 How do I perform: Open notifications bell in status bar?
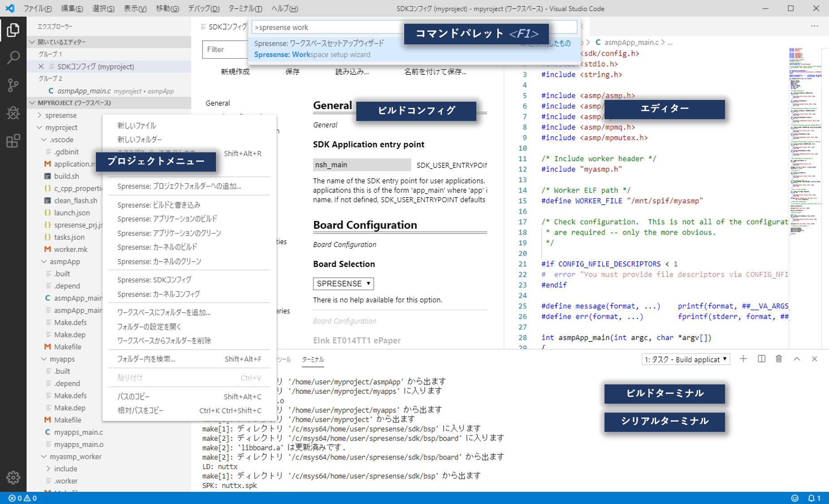point(811,498)
